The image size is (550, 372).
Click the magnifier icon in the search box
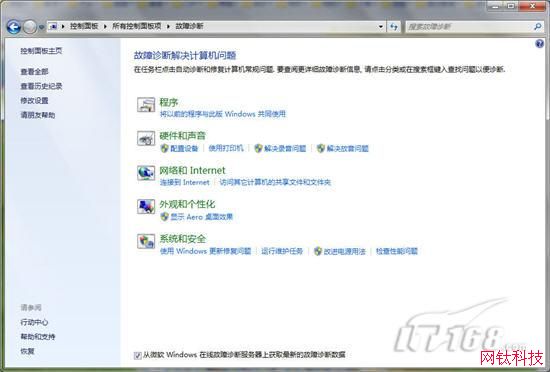(537, 26)
